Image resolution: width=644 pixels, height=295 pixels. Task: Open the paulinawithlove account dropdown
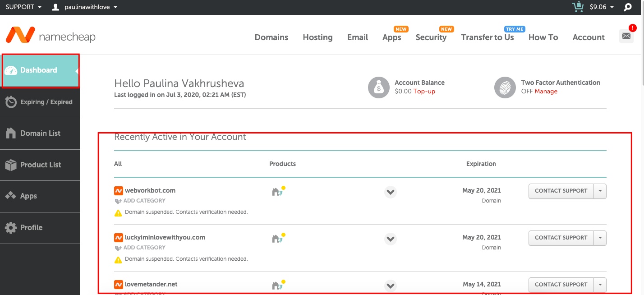click(90, 7)
